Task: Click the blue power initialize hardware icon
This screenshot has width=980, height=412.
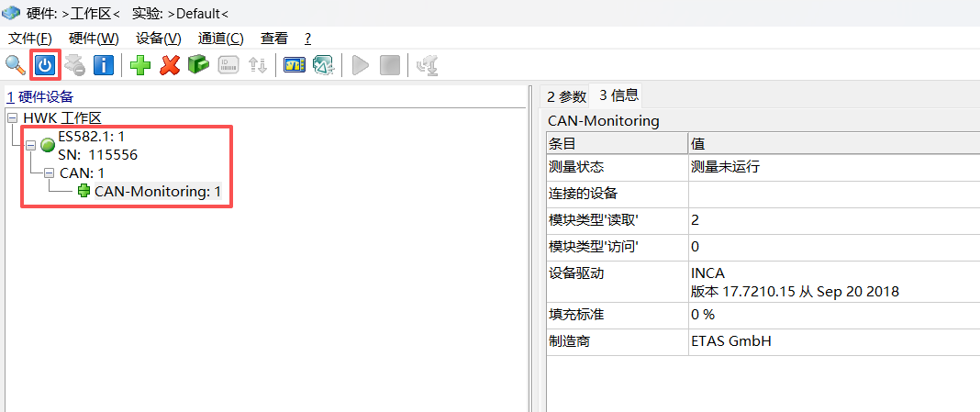Action: 45,65
